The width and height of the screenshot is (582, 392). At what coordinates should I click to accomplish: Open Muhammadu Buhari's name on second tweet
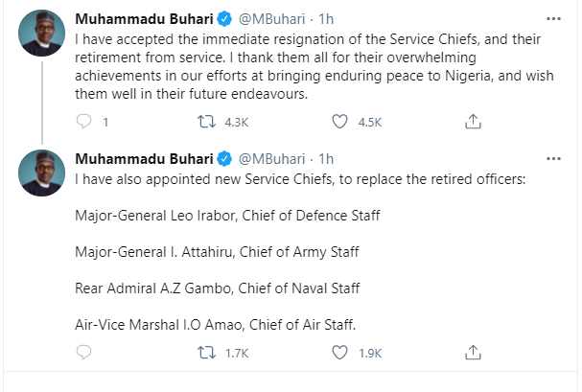pyautogui.click(x=143, y=158)
